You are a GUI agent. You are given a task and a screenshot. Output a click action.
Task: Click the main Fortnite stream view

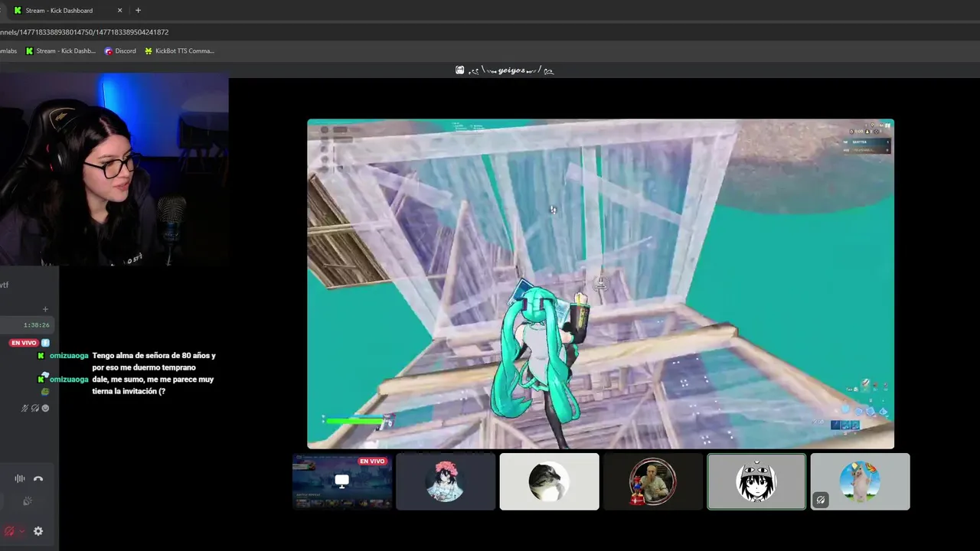click(600, 284)
